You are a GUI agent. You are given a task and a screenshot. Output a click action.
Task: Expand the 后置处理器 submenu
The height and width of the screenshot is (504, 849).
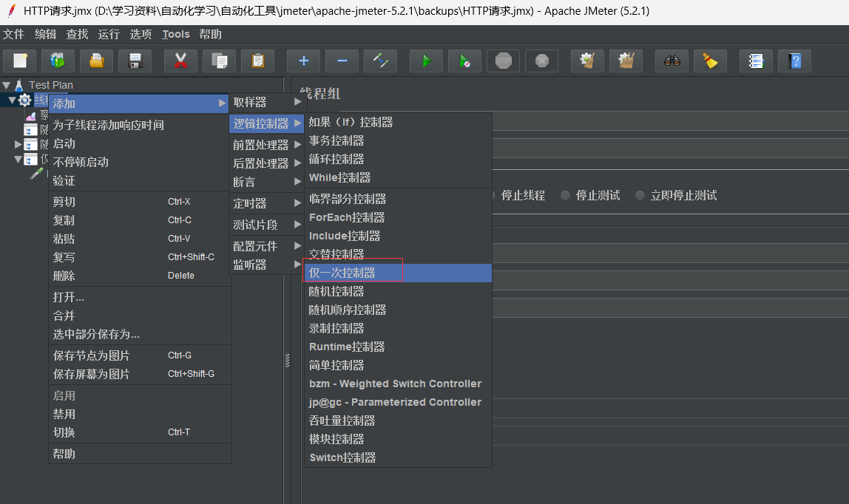(x=266, y=163)
